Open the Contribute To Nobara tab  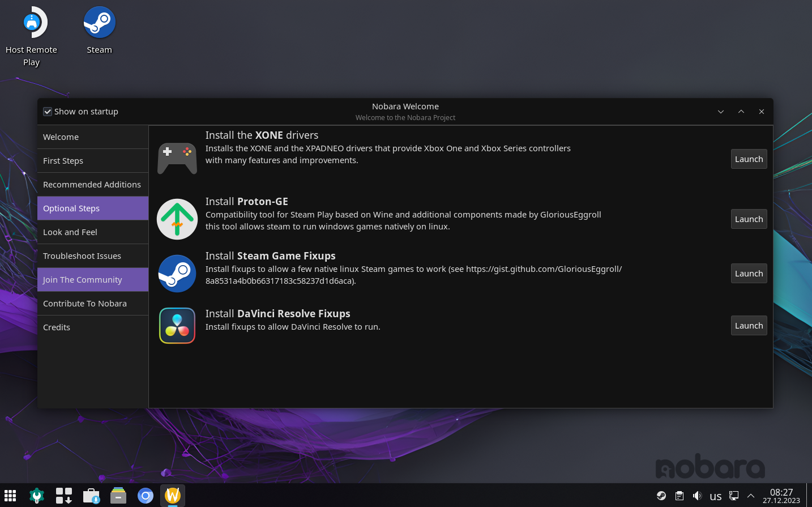[x=93, y=304]
